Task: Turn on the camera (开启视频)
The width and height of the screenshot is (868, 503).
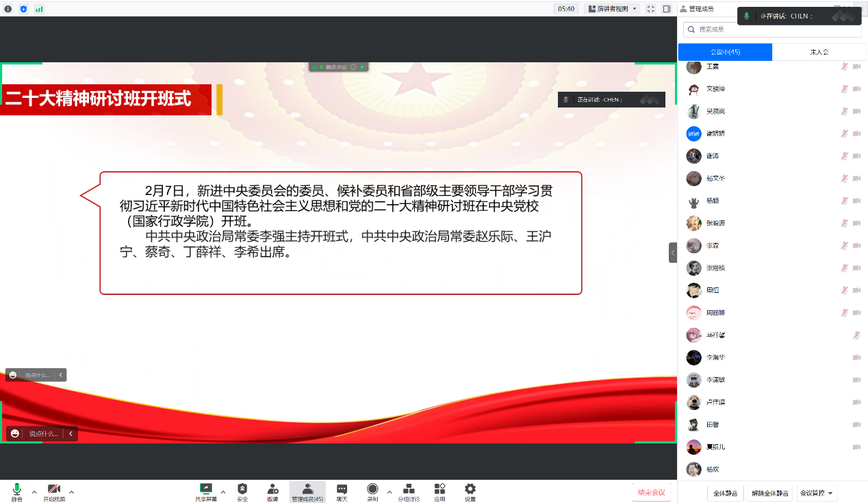Action: click(54, 489)
